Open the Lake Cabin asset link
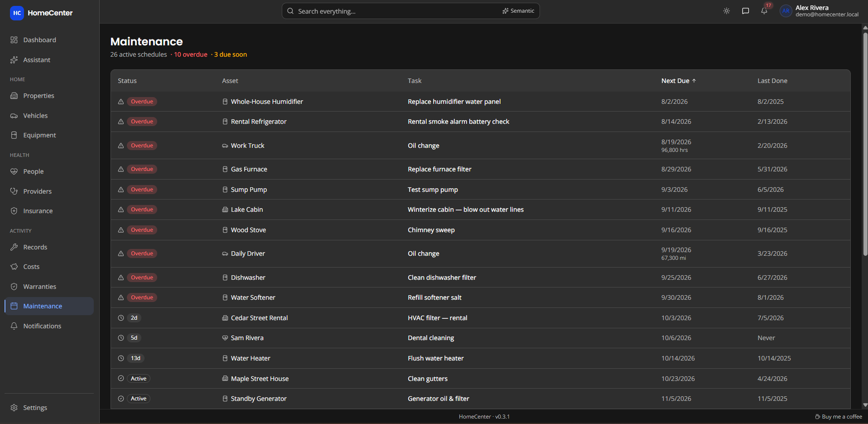The height and width of the screenshot is (424, 868). (247, 210)
